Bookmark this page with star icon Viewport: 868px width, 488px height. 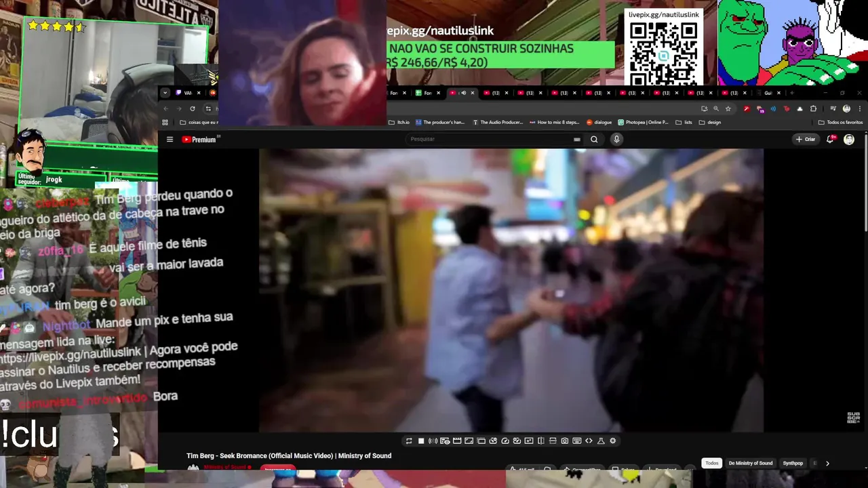click(x=728, y=108)
